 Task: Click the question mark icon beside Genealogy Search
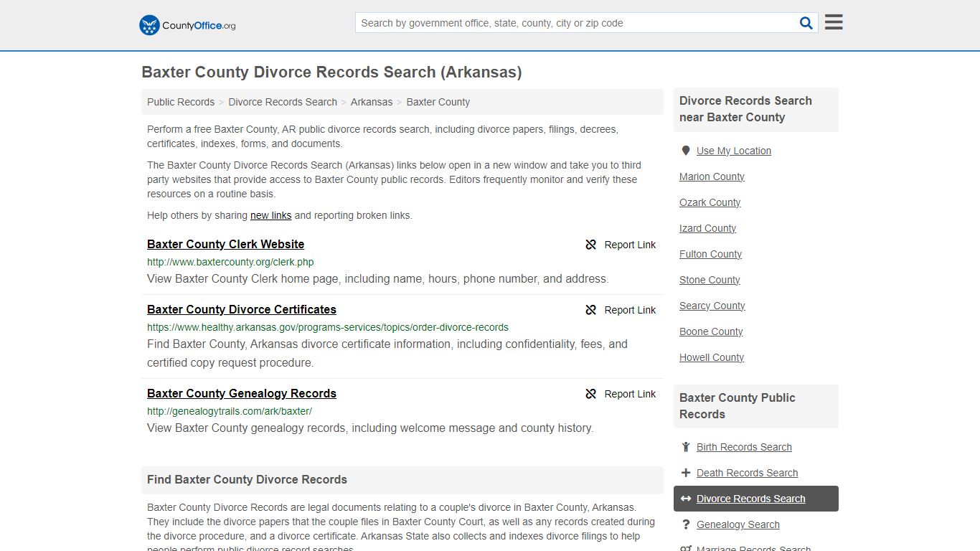click(686, 524)
